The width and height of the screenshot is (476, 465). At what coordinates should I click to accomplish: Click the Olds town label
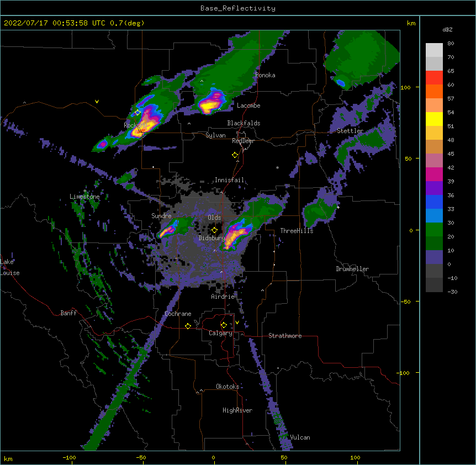214,218
